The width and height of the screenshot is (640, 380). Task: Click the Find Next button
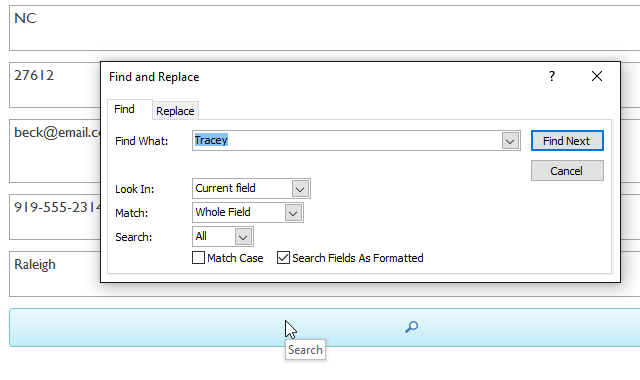pos(567,141)
